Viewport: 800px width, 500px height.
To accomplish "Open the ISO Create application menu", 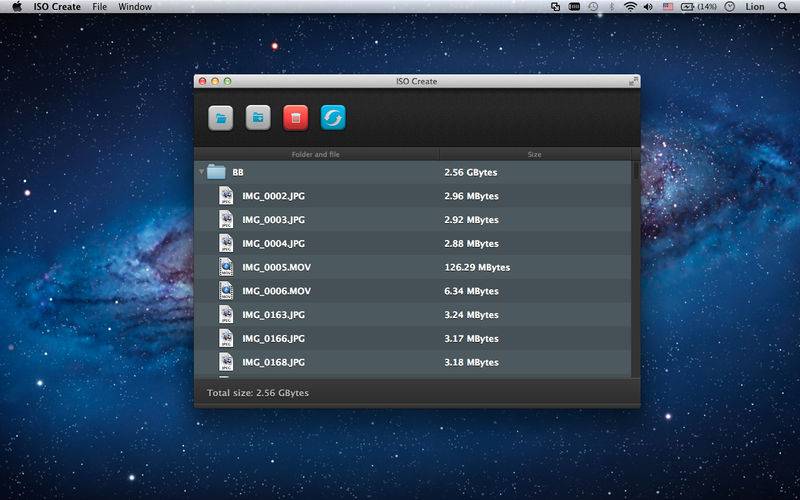I will pos(57,7).
